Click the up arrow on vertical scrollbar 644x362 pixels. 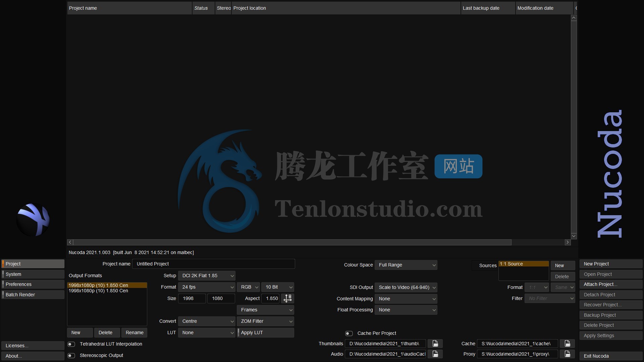click(x=574, y=18)
